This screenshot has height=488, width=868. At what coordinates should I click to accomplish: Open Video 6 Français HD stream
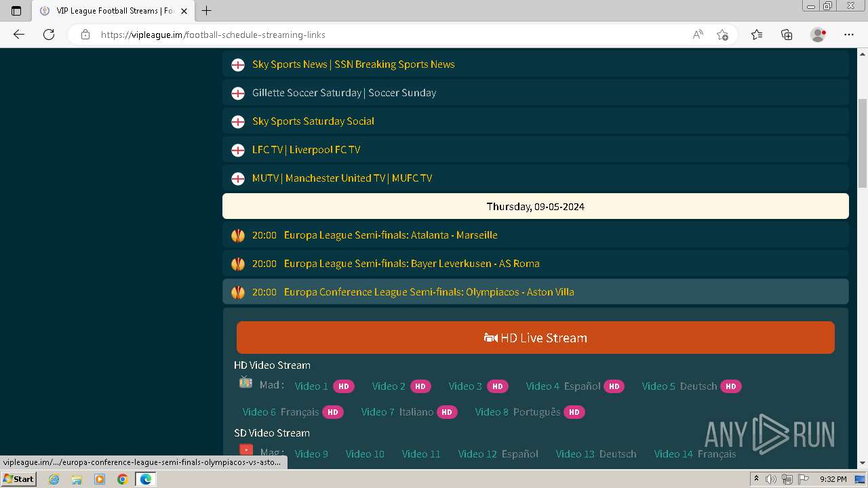pyautogui.click(x=293, y=412)
